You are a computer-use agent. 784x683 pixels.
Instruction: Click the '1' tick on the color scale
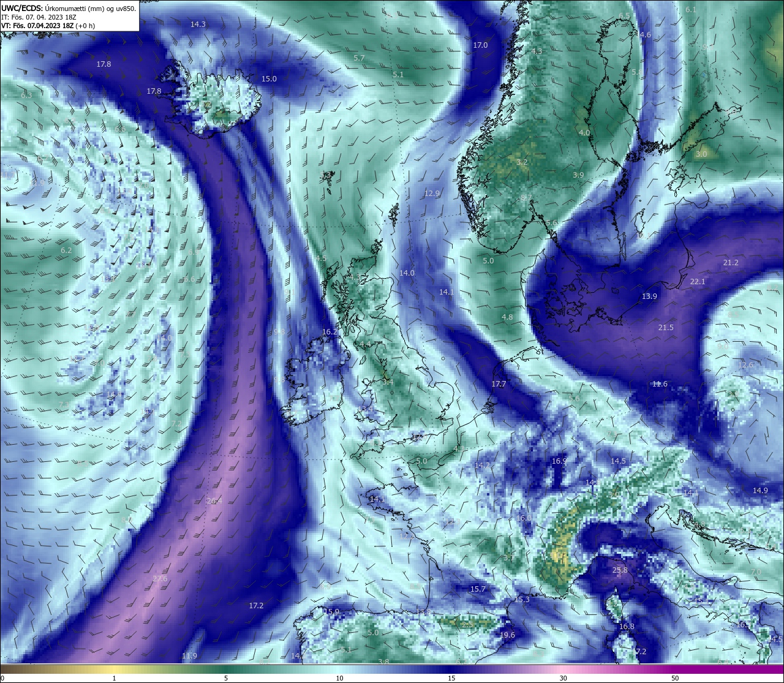(114, 678)
